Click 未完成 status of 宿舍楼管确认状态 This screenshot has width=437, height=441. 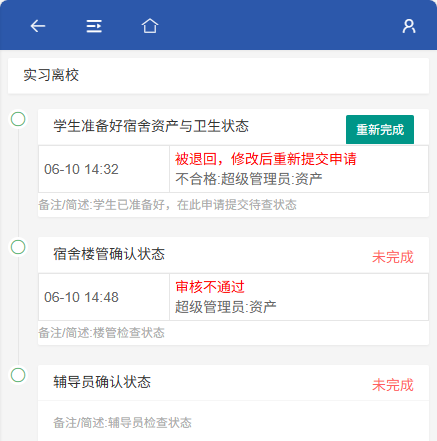(393, 257)
